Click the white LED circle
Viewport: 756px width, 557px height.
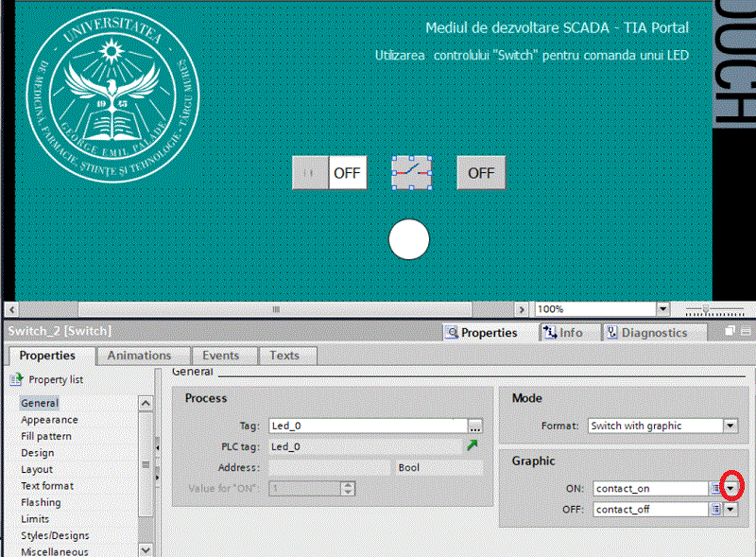tap(409, 240)
